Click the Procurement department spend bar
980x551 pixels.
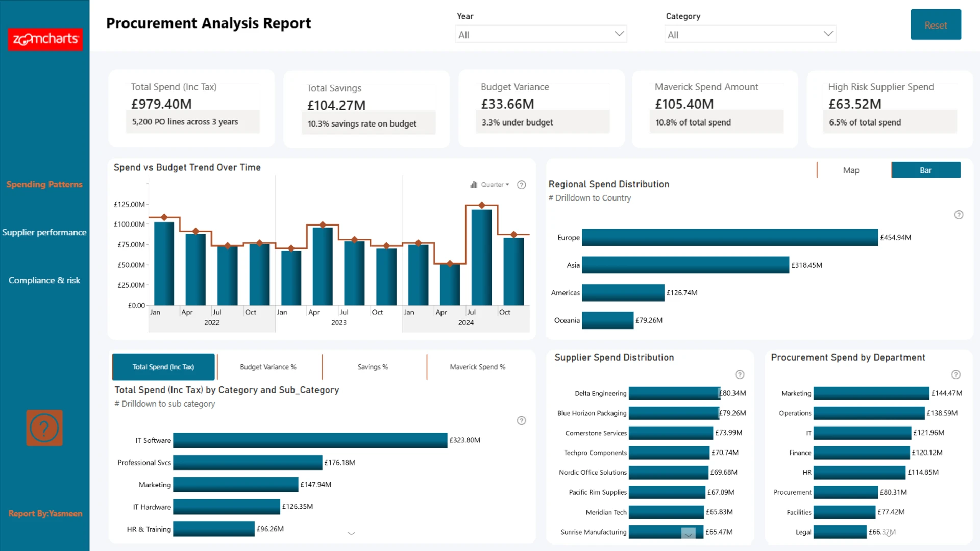[x=846, y=492]
